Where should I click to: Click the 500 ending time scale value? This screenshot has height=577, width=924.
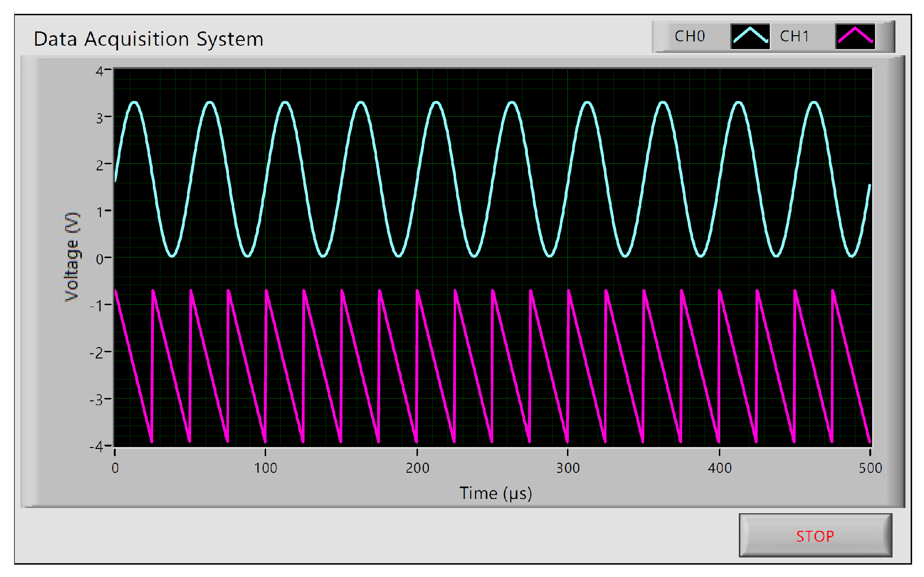(870, 468)
